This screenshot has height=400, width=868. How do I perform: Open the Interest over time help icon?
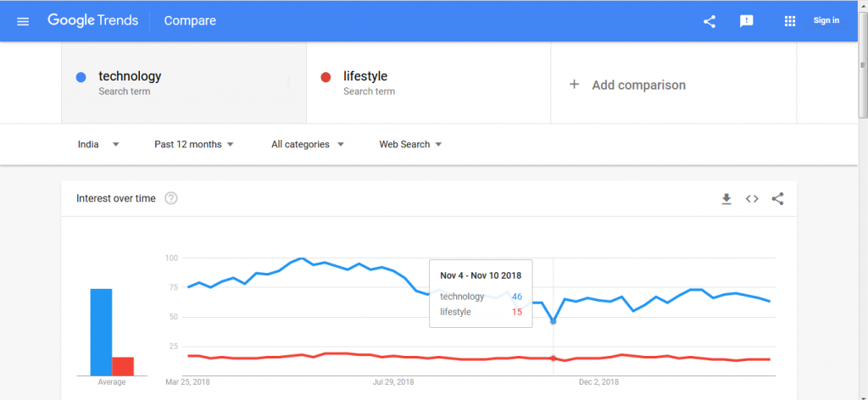(x=171, y=198)
